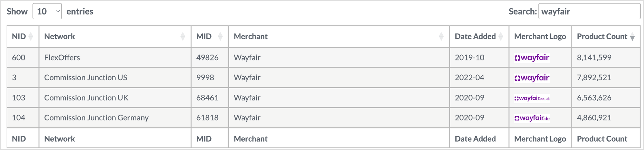Click MID 9998 cell

coord(205,78)
